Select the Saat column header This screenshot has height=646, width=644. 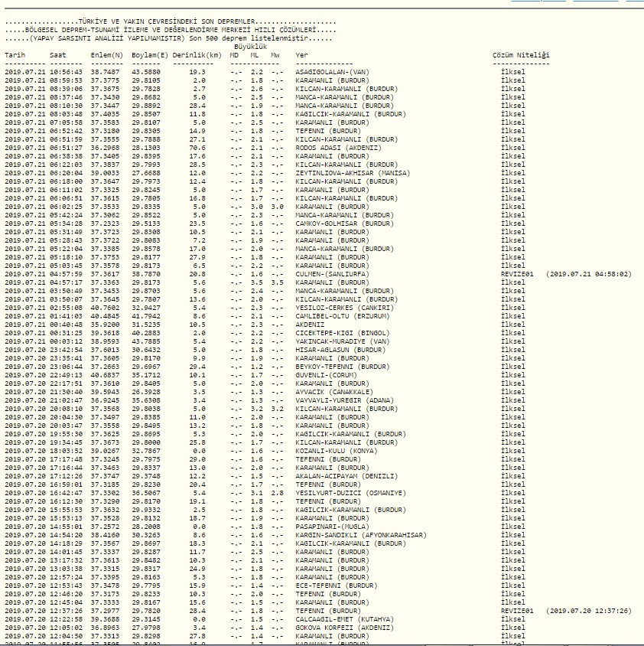click(x=58, y=55)
